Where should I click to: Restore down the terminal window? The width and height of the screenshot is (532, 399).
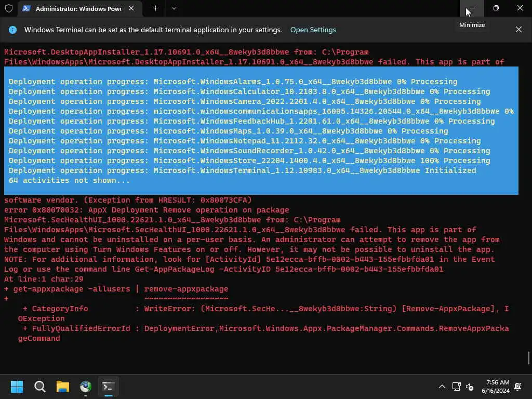tap(496, 8)
